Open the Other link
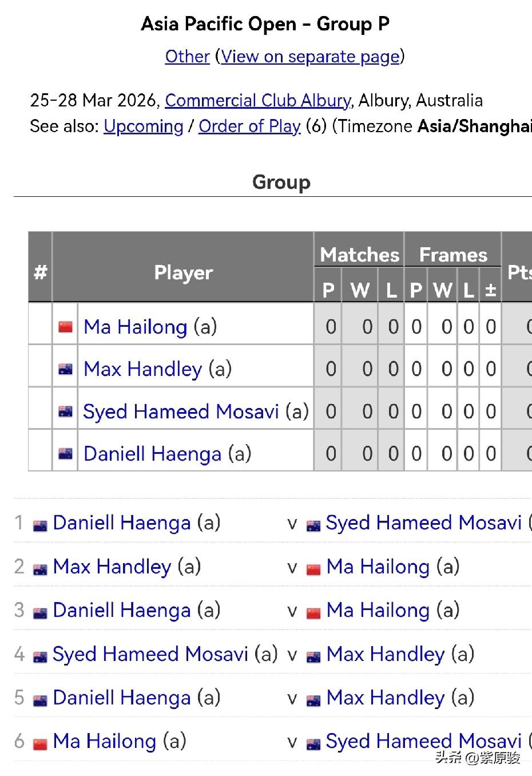The height and width of the screenshot is (776, 532). (187, 57)
